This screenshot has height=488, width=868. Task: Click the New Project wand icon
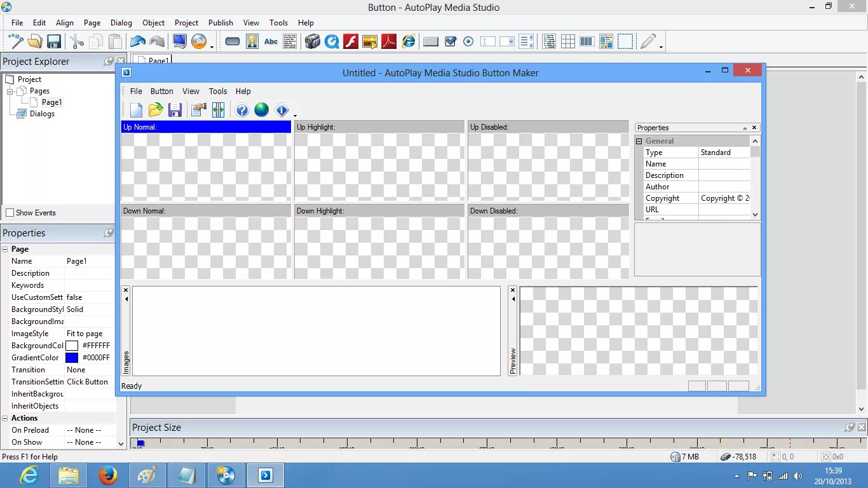[x=16, y=42]
